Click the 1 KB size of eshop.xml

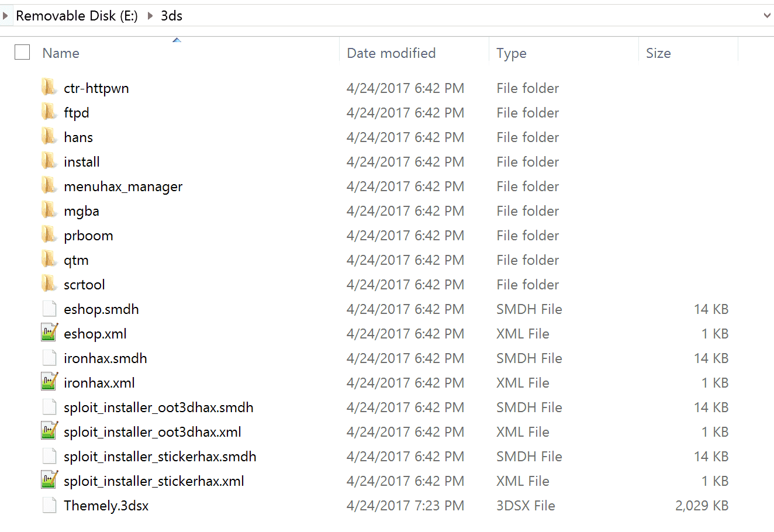715,334
